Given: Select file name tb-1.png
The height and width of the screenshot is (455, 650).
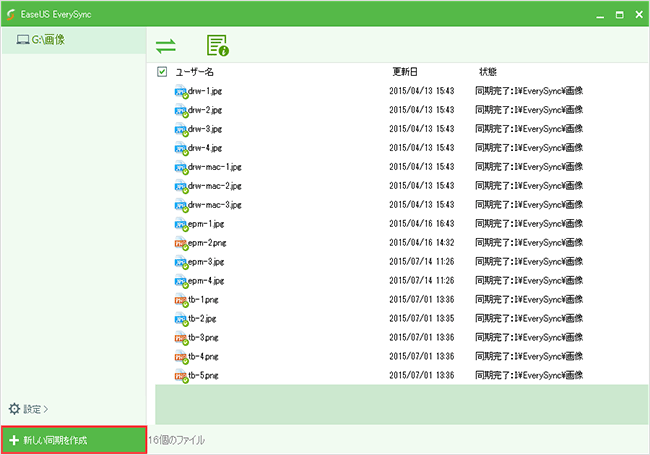Looking at the screenshot, I should point(203,300).
